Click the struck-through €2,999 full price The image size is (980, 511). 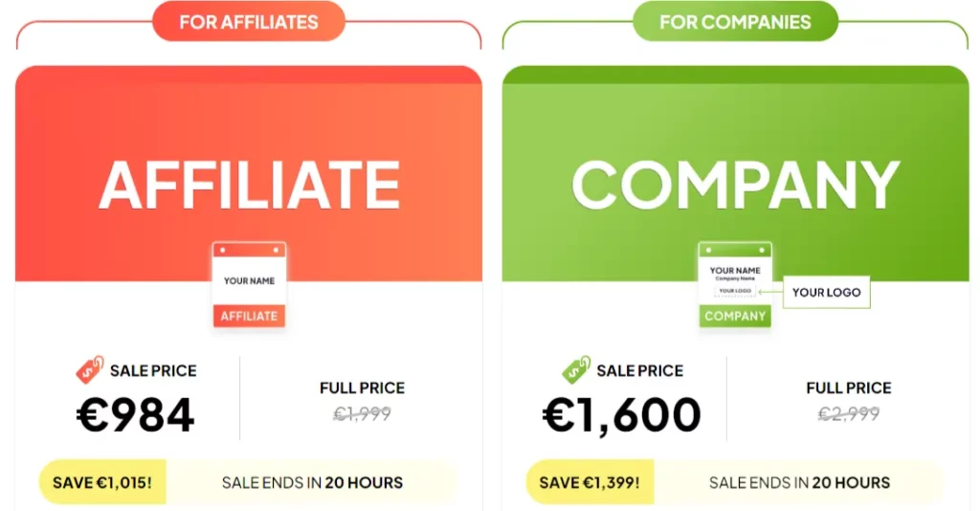[x=848, y=414]
